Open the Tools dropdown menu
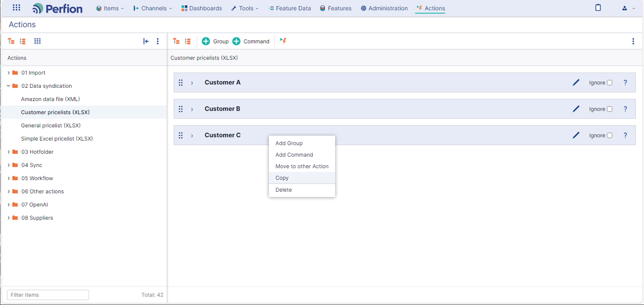This screenshot has height=305, width=644. 245,8
